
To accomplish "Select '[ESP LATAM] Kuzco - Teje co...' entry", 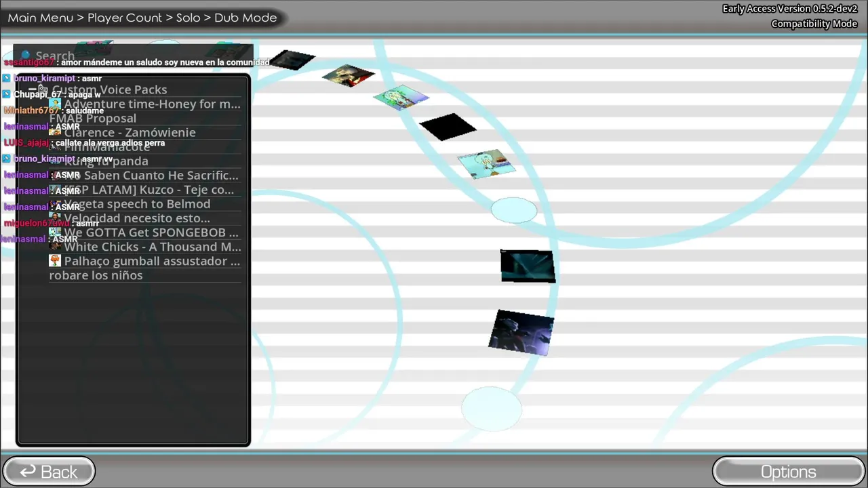I will click(x=144, y=190).
